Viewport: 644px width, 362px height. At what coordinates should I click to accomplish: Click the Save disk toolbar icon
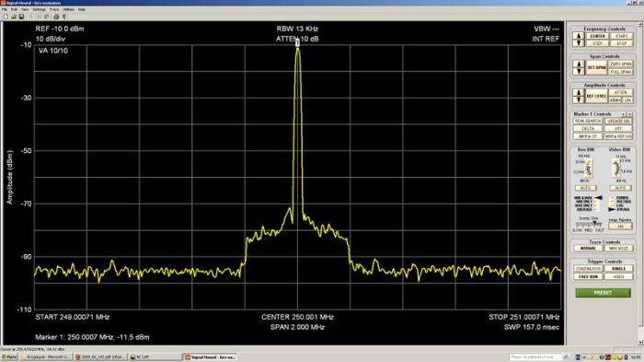tap(21, 17)
